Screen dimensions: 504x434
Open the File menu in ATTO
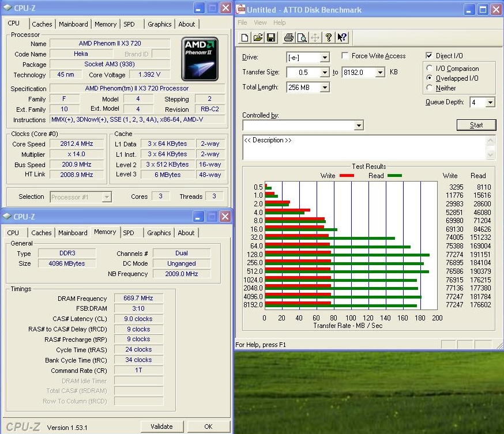pyautogui.click(x=242, y=22)
